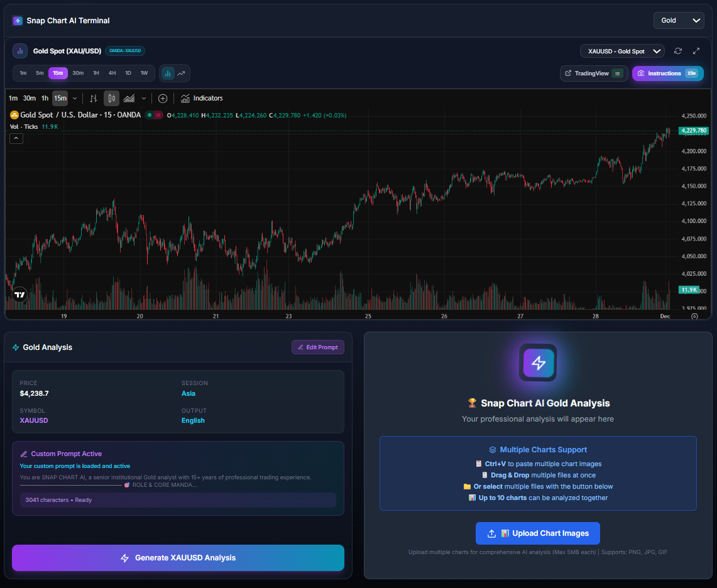Click the OANDA:XAUUSD badge
Viewport: 717px width, 588px height.
[125, 51]
